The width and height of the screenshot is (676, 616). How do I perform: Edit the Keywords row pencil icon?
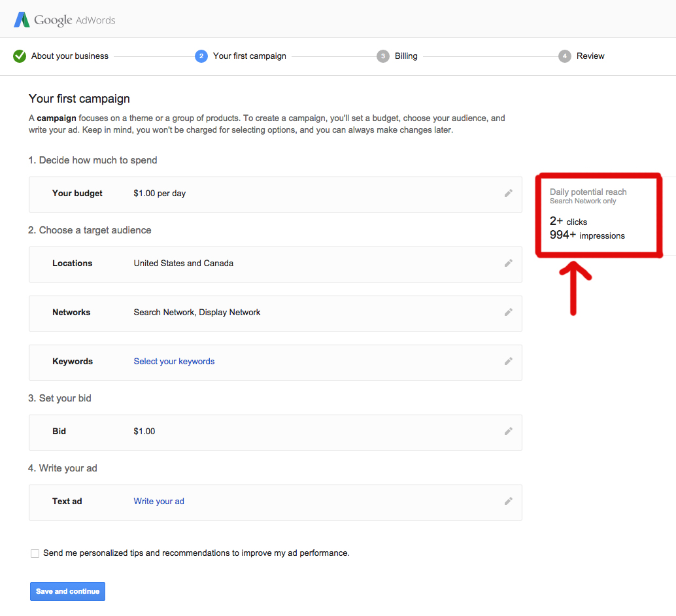point(509,361)
